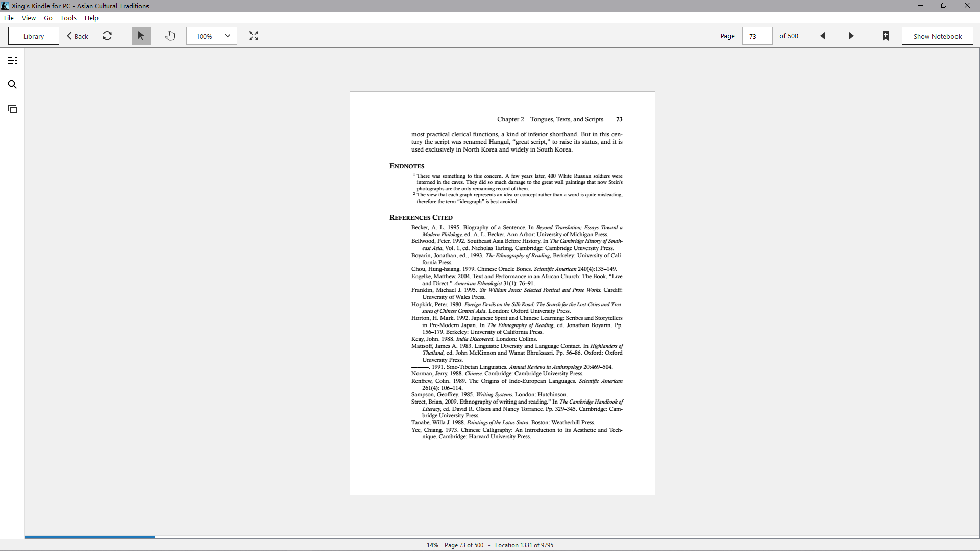
Task: Click the Kindle app icon in title bar
Action: [x=5, y=6]
